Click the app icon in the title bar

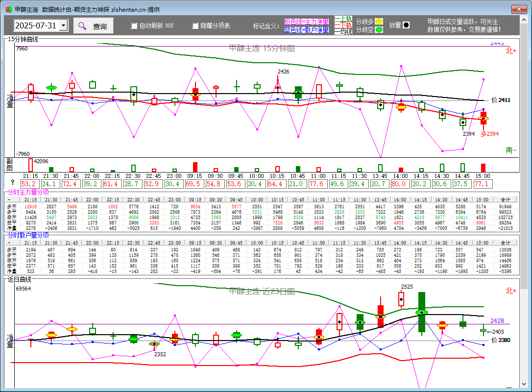(x=7, y=9)
